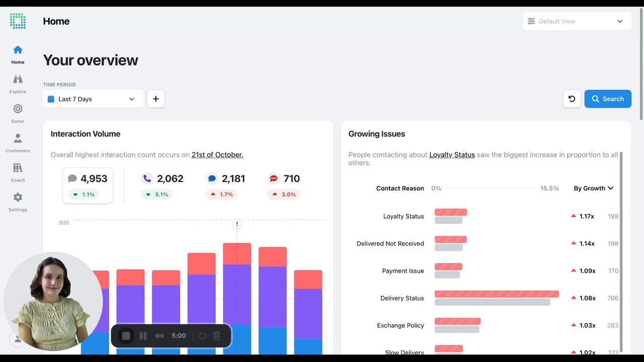
Task: Click the Interaction Volume heading
Action: tap(86, 134)
